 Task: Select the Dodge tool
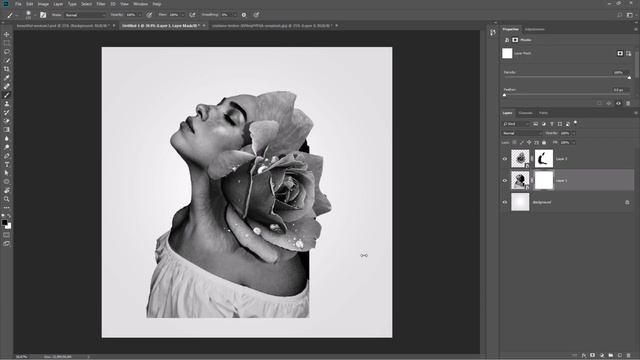pyautogui.click(x=7, y=147)
